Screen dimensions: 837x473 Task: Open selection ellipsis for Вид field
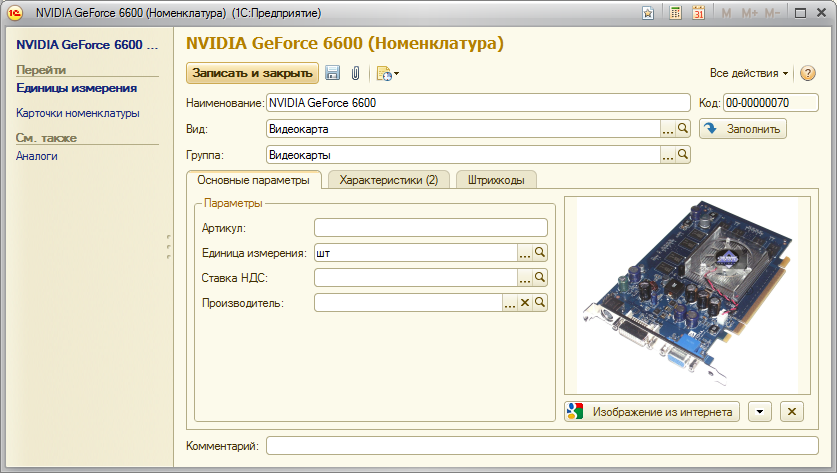pyautogui.click(x=668, y=129)
